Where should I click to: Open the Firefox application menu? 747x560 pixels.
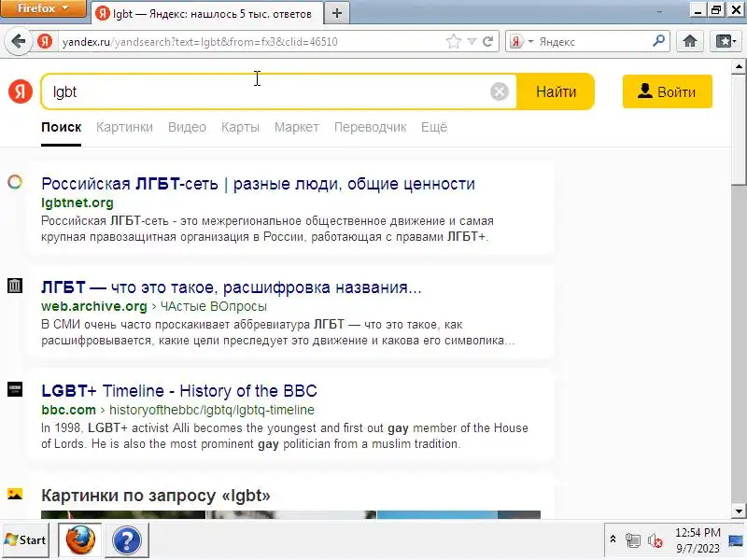pos(43,8)
